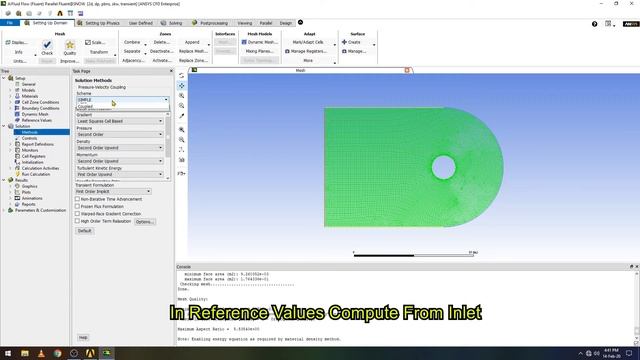Enable Warped-Face Gradient Correction checkbox
This screenshot has height=360, width=640.
(77, 213)
